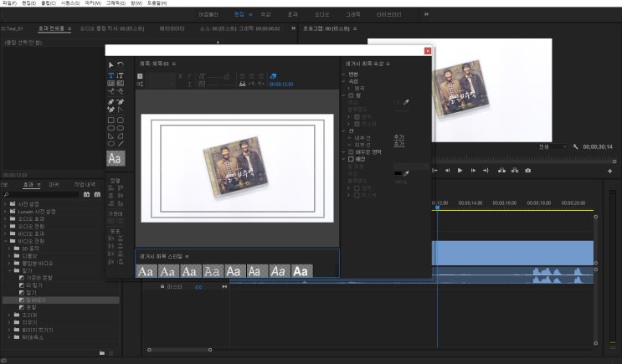Select the Path Type tool
622x364 pixels.
point(111,91)
